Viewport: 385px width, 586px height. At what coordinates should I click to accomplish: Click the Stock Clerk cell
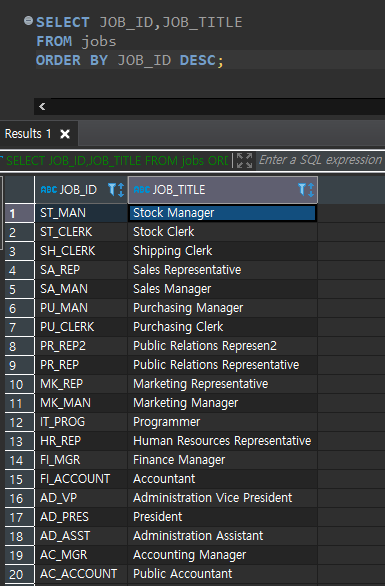pyautogui.click(x=223, y=232)
